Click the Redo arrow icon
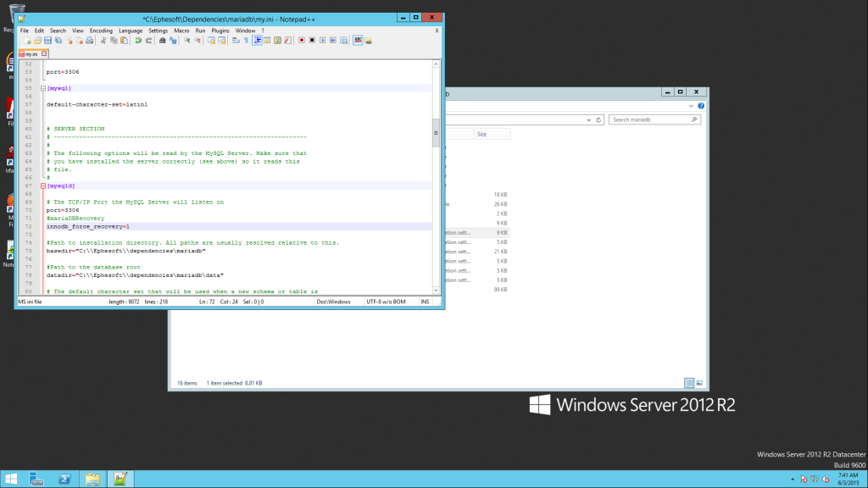868x488 pixels. tap(148, 41)
